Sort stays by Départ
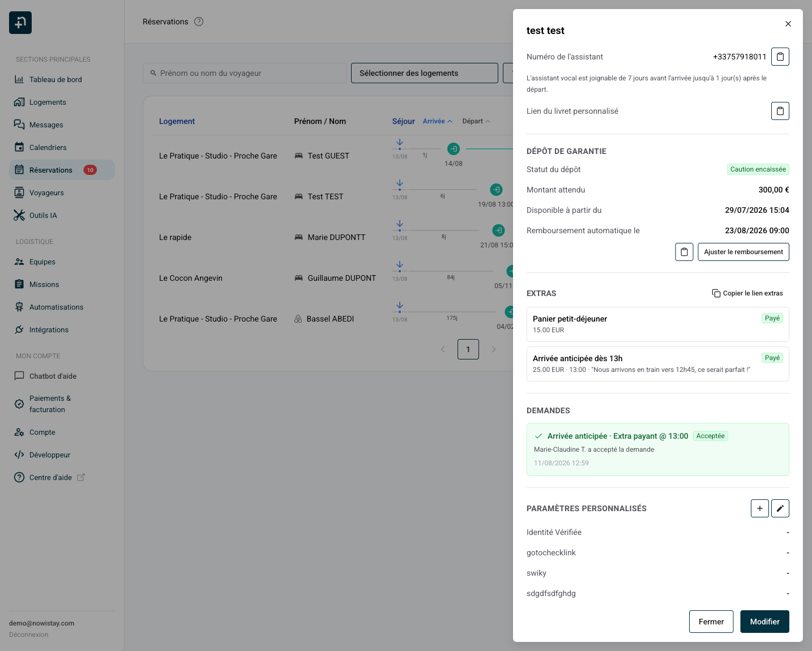The width and height of the screenshot is (812, 651). (x=476, y=121)
